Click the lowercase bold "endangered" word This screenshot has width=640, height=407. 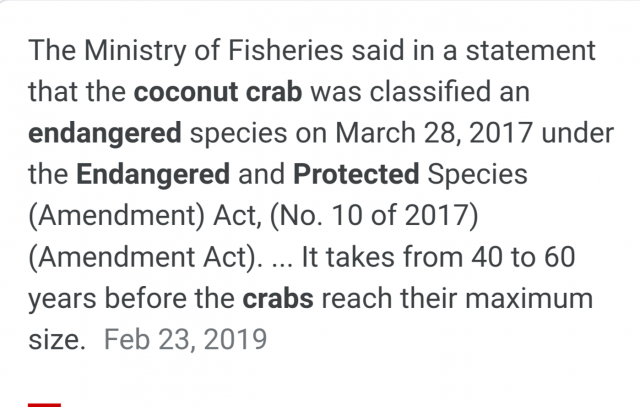tap(105, 134)
